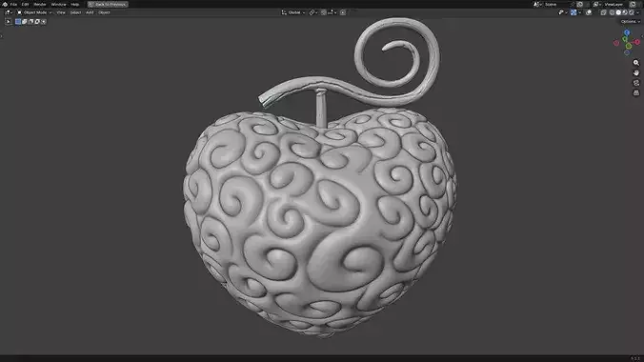The image size is (644, 362).
Task: Choose the Set new selection mode icon
Action: pos(18,21)
